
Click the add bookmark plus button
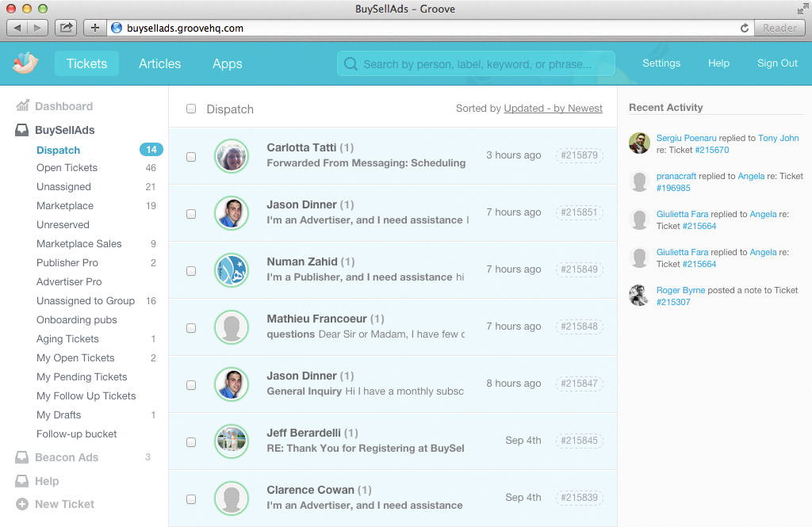[95, 28]
